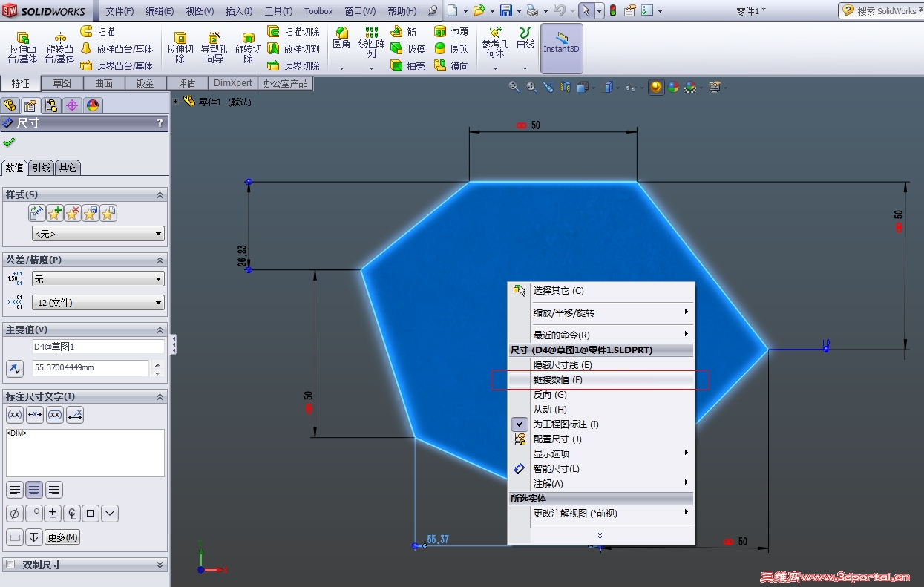Image resolution: width=924 pixels, height=587 pixels.
Task: Click the Shell (抽壳) feature
Action: point(407,66)
